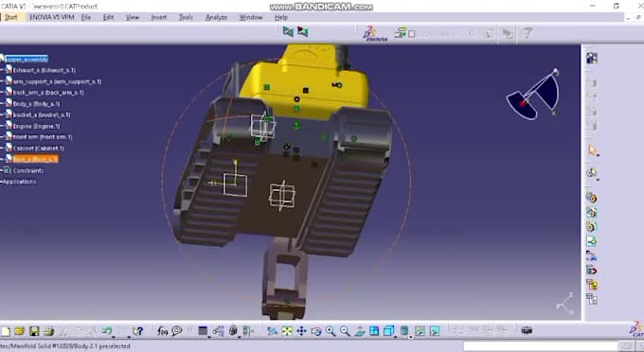Open the dropdown arrow of Select tool
Image resolution: width=644 pixels, height=352 pixels.
point(598,155)
